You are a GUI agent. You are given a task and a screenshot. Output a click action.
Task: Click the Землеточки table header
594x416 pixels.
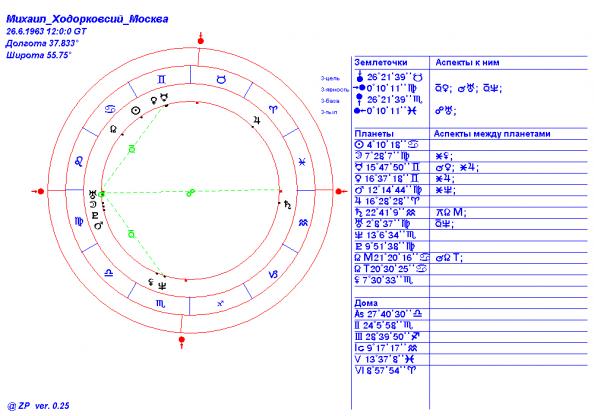coord(381,63)
